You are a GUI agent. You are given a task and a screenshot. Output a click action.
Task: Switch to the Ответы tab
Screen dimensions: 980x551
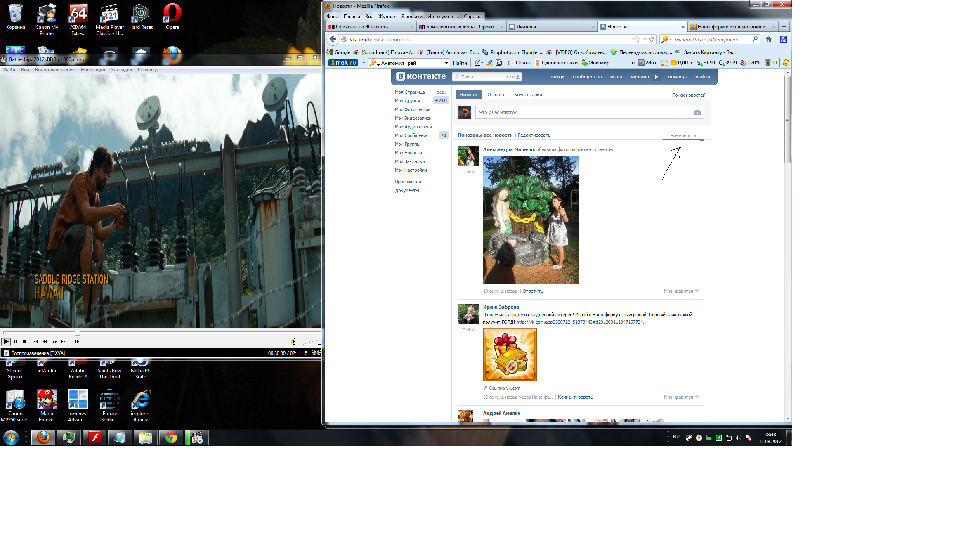pos(496,95)
